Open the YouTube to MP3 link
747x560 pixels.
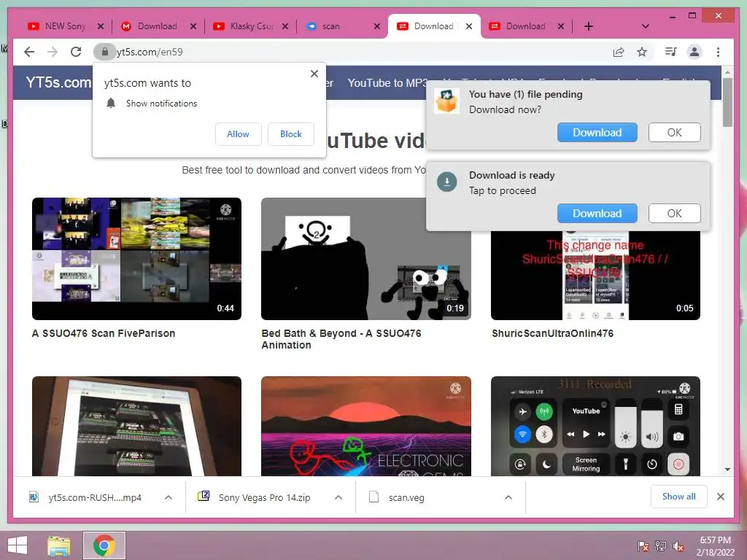point(388,83)
